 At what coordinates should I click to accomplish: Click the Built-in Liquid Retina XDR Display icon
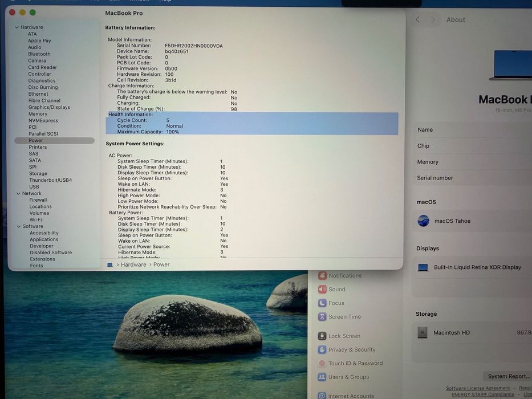point(423,267)
